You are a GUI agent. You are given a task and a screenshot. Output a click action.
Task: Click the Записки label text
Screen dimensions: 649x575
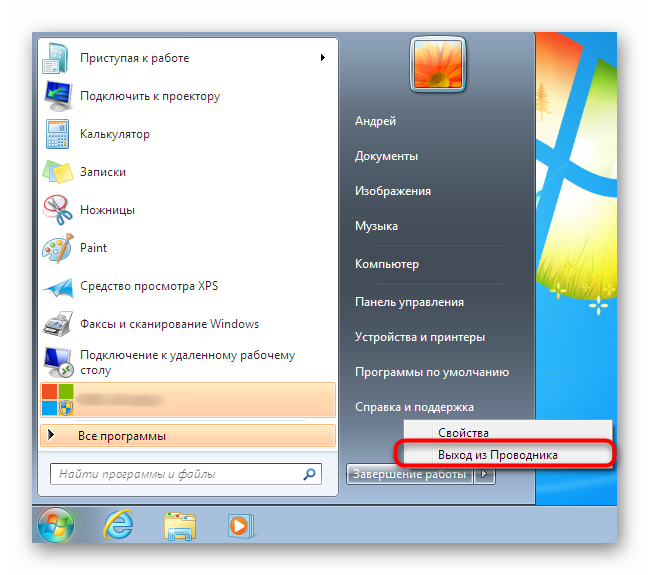tap(103, 172)
